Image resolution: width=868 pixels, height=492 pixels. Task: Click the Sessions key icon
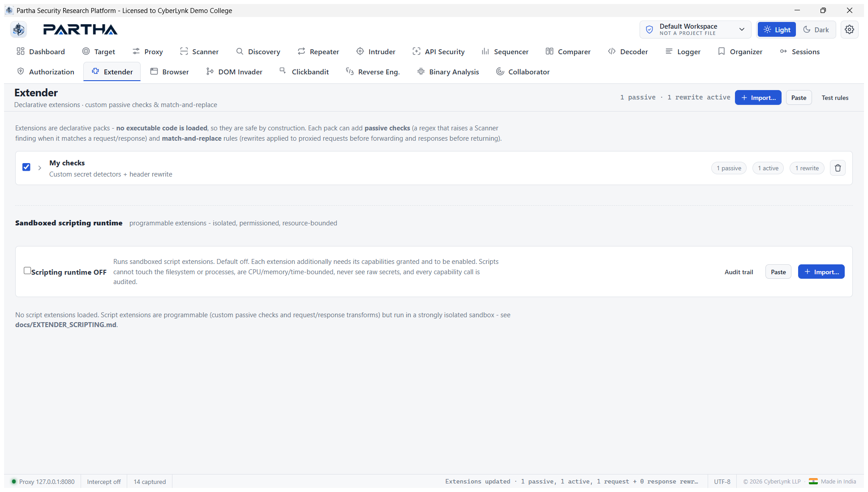click(x=783, y=52)
